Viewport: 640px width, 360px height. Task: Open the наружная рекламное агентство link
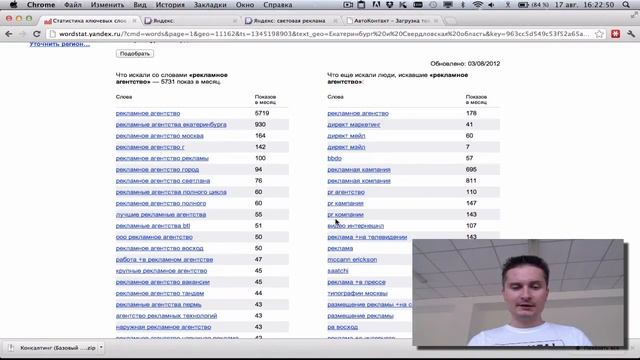pos(164,327)
